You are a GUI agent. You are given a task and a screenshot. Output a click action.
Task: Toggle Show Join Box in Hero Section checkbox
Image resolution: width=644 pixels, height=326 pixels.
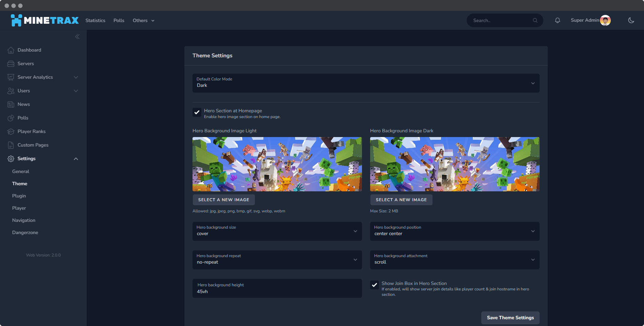375,285
